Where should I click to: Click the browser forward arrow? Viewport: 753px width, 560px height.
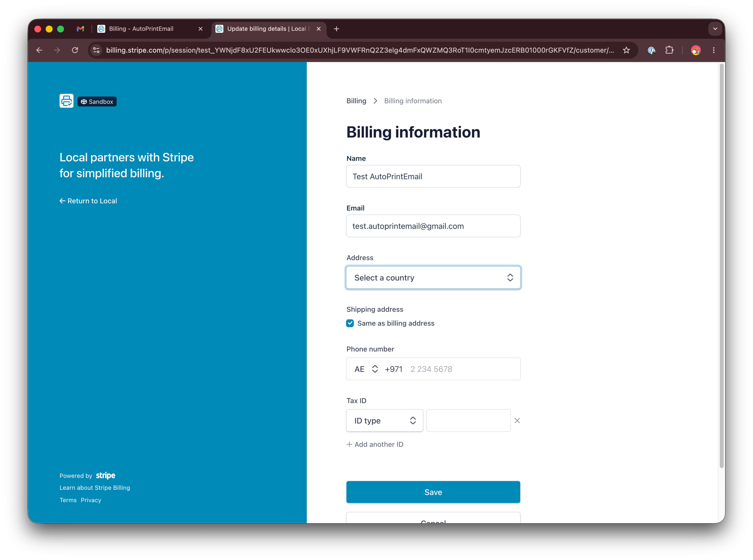click(x=57, y=50)
